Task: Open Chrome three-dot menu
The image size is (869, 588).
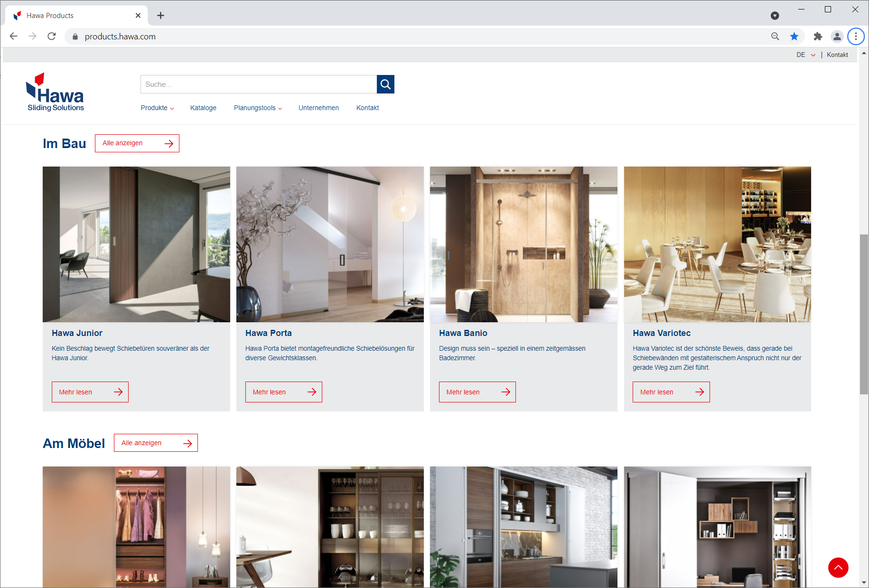Action: (x=856, y=37)
